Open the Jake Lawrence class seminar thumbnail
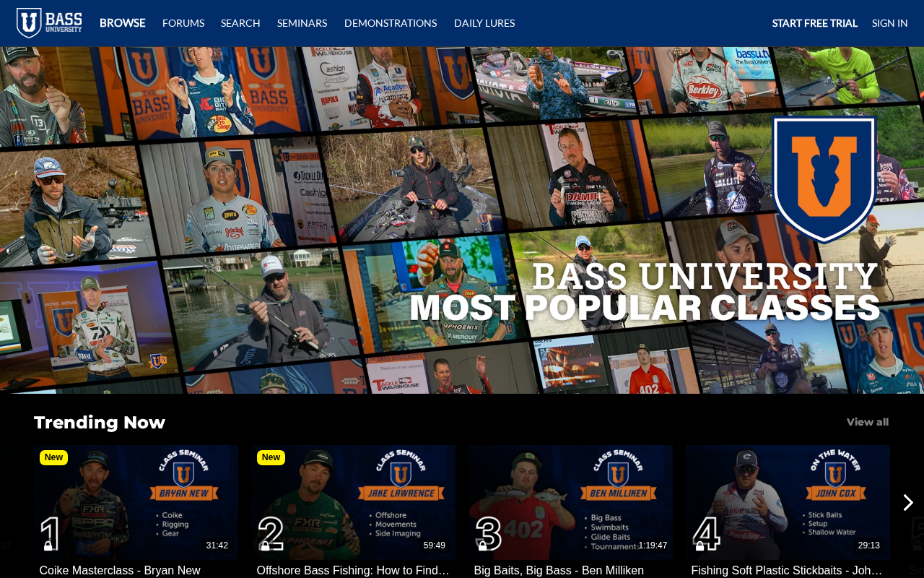Screen dimensions: 924x578 pyautogui.click(x=353, y=502)
